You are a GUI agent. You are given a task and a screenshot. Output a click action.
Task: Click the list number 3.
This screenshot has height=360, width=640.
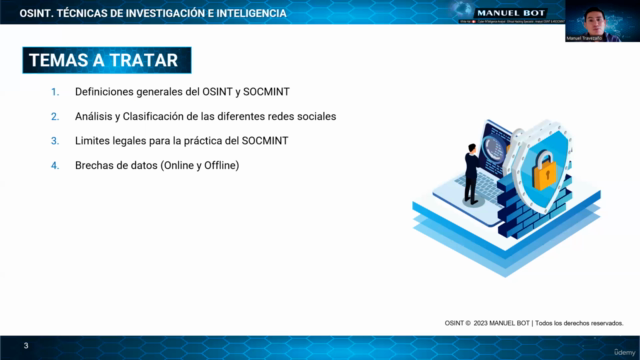coord(55,141)
